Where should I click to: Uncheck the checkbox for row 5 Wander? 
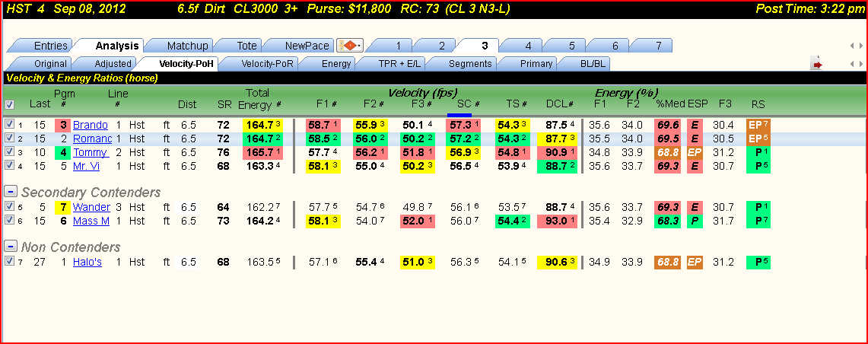(9, 206)
